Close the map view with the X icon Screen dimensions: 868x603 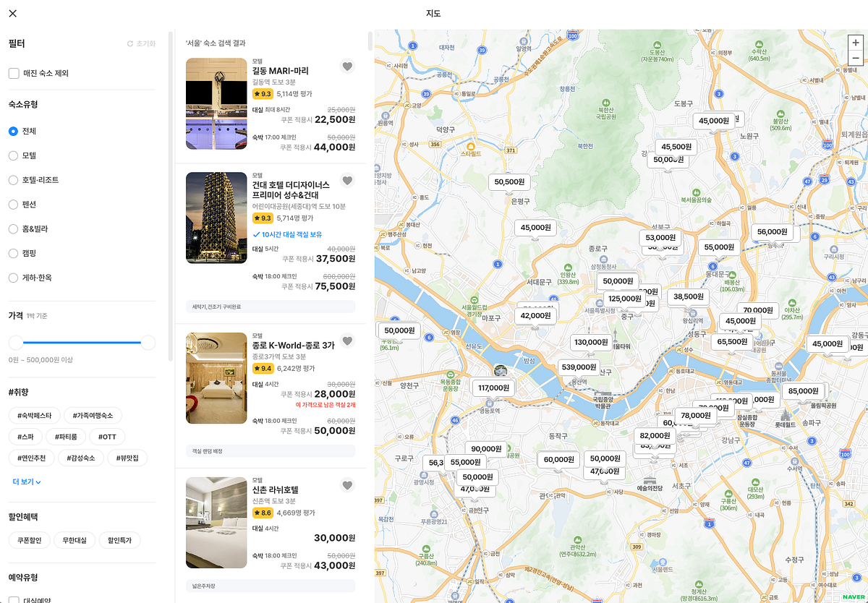pyautogui.click(x=13, y=14)
